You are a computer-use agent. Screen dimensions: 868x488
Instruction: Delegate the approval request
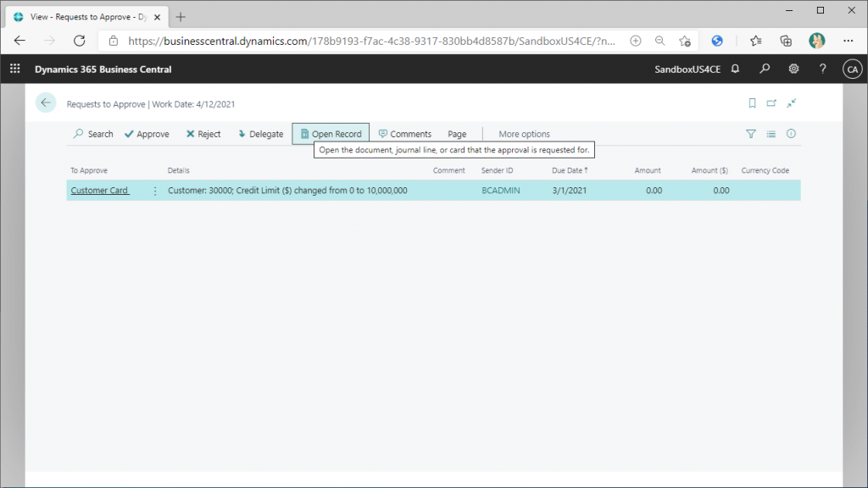click(x=260, y=134)
